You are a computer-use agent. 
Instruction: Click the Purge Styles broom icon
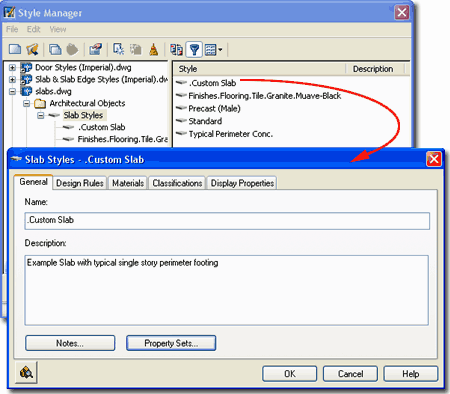154,50
